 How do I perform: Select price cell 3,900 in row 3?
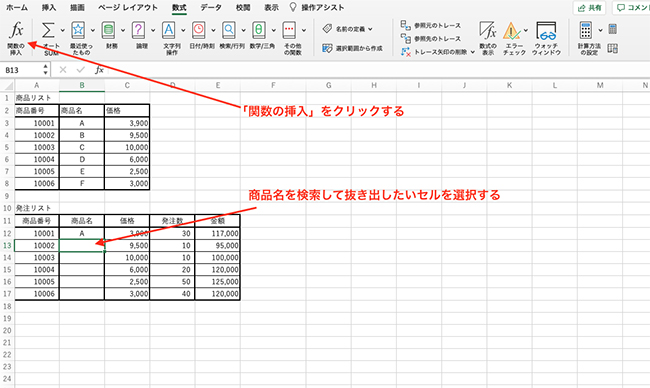coord(127,123)
